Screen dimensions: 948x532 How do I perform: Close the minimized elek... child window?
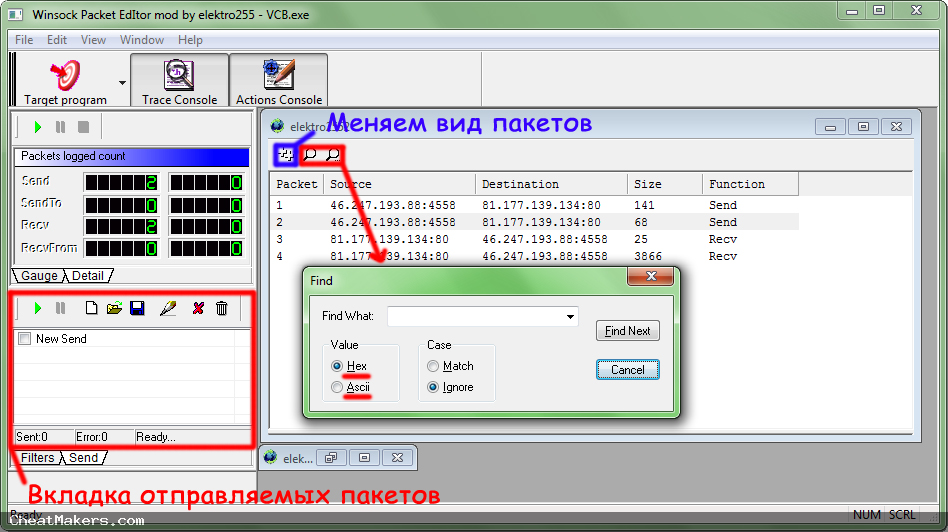tap(397, 458)
